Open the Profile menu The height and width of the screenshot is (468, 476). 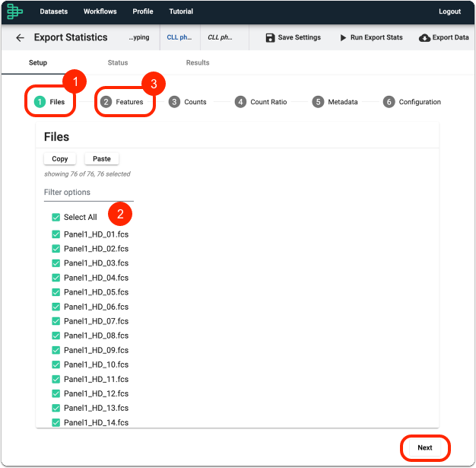[x=143, y=11]
